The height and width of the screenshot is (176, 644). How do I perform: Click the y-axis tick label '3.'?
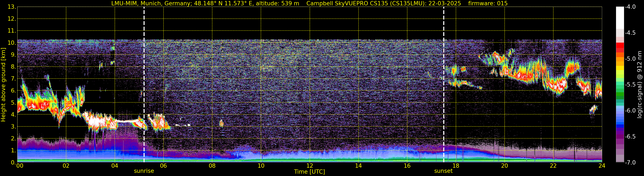13,127
